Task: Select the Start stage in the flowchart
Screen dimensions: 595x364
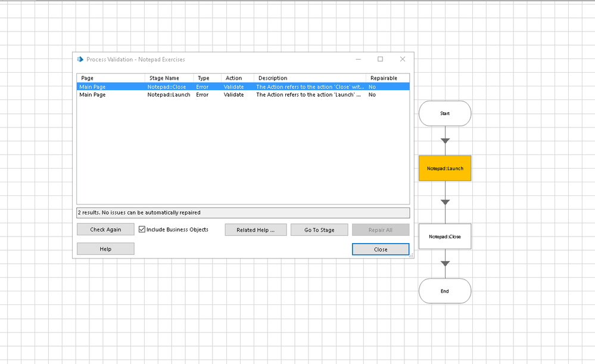Action: (445, 113)
